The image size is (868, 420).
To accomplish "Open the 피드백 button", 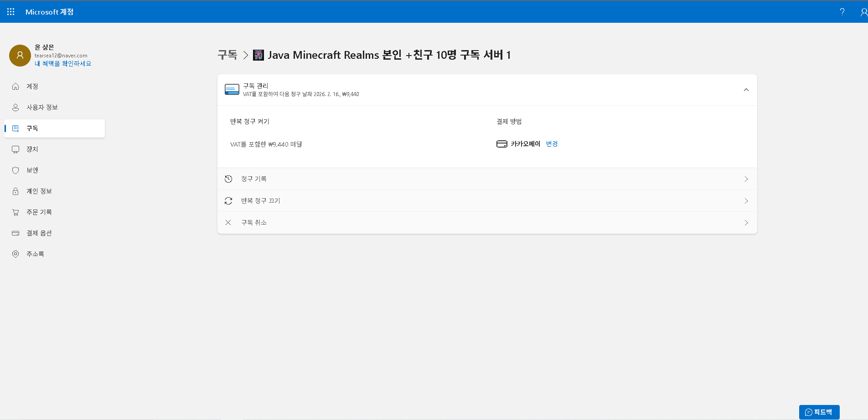I will tap(819, 412).
